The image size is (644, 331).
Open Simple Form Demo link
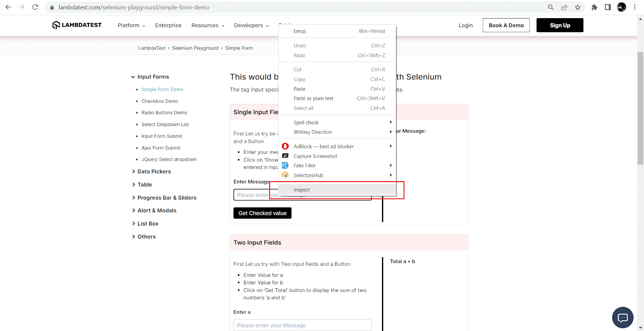point(162,89)
